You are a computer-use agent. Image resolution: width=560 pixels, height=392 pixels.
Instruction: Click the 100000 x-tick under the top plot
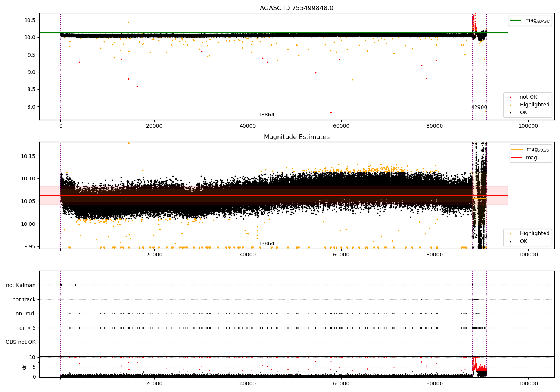click(x=528, y=126)
